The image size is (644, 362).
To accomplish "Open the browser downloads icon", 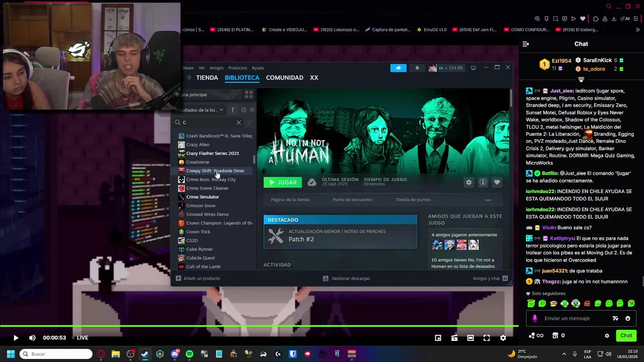I will [x=614, y=19].
